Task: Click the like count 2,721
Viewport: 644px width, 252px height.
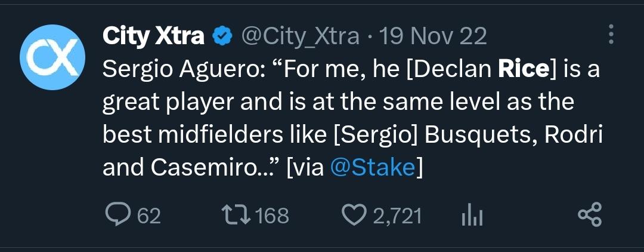Action: [397, 216]
